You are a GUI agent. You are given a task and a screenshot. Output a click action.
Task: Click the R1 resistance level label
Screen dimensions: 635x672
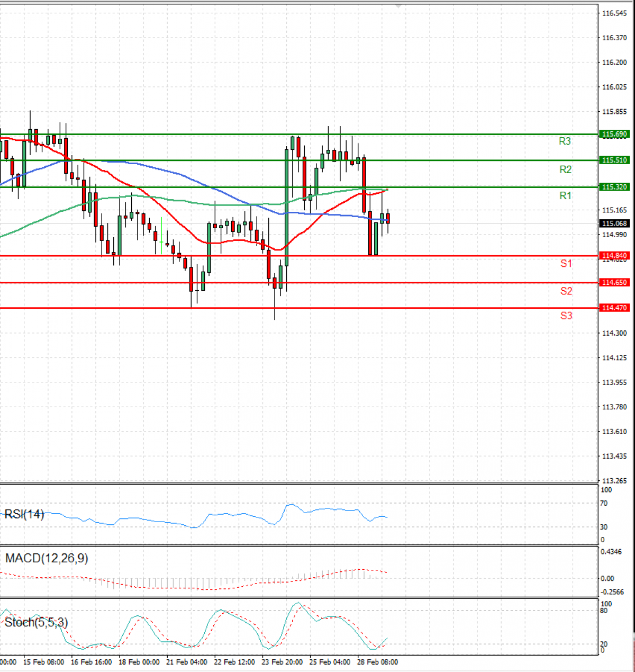565,196
